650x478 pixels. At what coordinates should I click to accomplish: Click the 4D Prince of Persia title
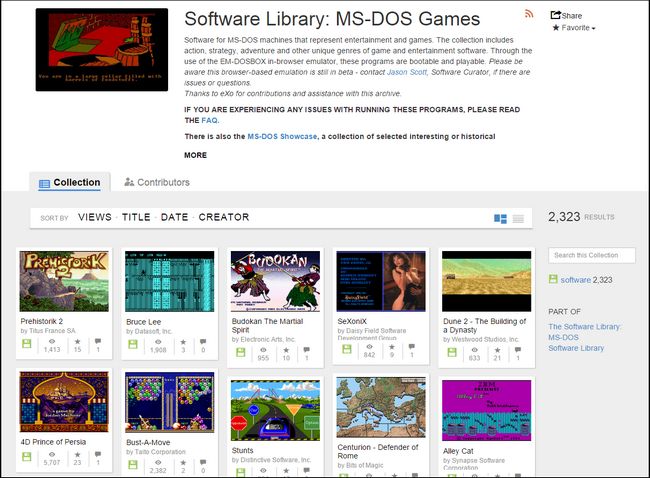tap(53, 442)
